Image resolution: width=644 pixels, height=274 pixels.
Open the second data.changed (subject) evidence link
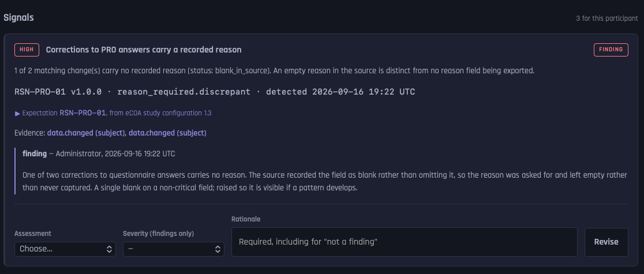click(167, 133)
